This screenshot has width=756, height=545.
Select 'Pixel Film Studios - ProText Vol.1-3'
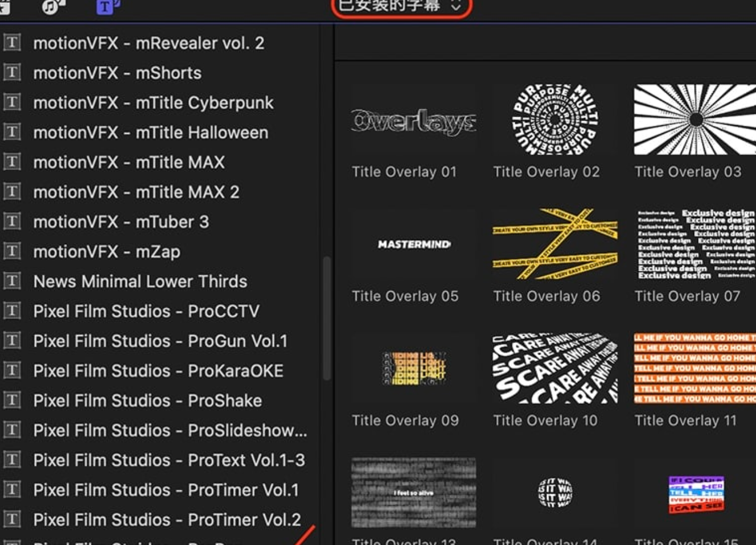(169, 460)
